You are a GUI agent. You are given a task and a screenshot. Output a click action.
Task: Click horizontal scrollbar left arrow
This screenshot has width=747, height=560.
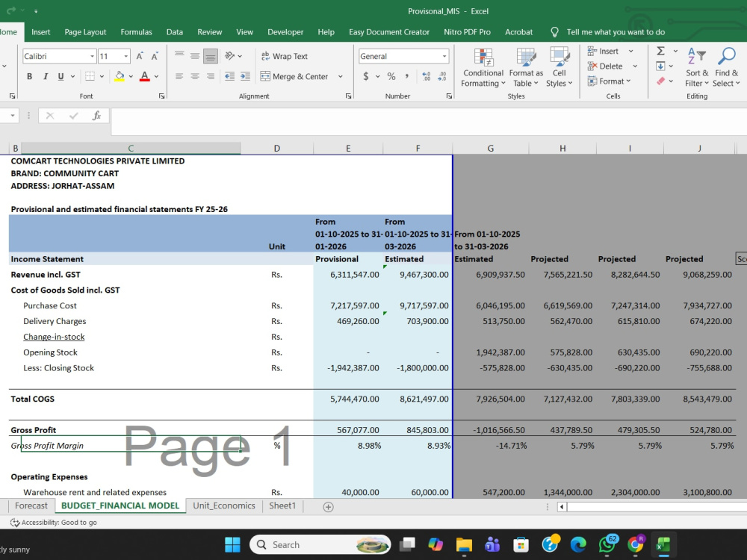click(x=562, y=507)
